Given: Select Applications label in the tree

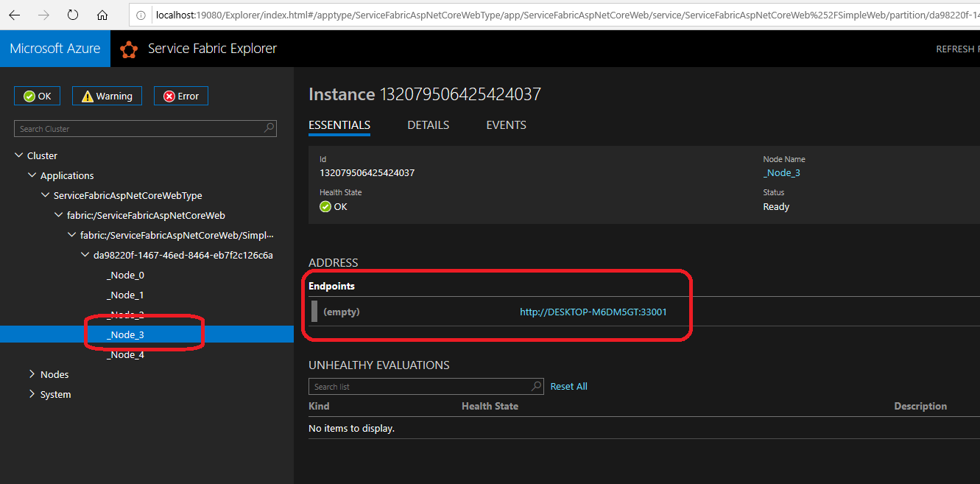Looking at the screenshot, I should click(67, 175).
